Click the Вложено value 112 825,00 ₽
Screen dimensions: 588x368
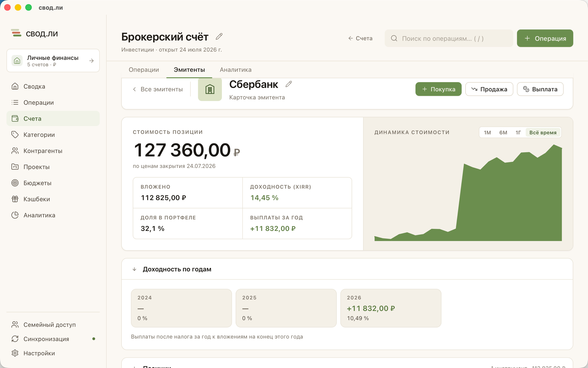163,198
